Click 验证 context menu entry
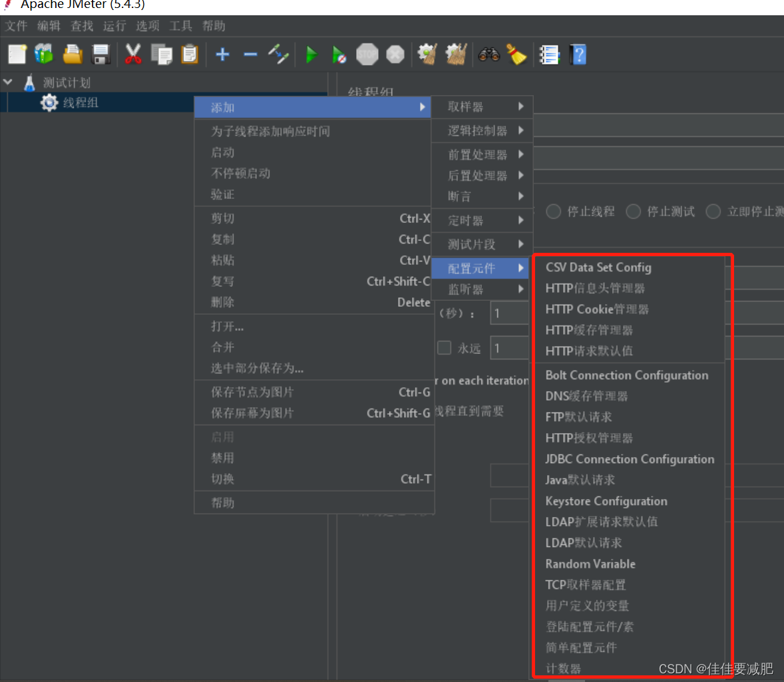Viewport: 784px width, 682px height. [313, 194]
